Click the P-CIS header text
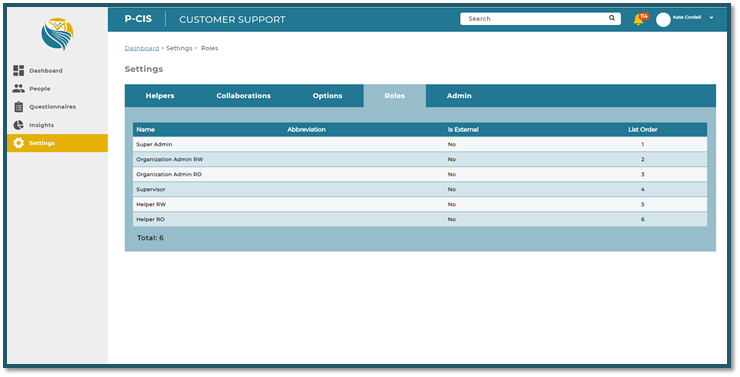The image size is (740, 377). [138, 19]
